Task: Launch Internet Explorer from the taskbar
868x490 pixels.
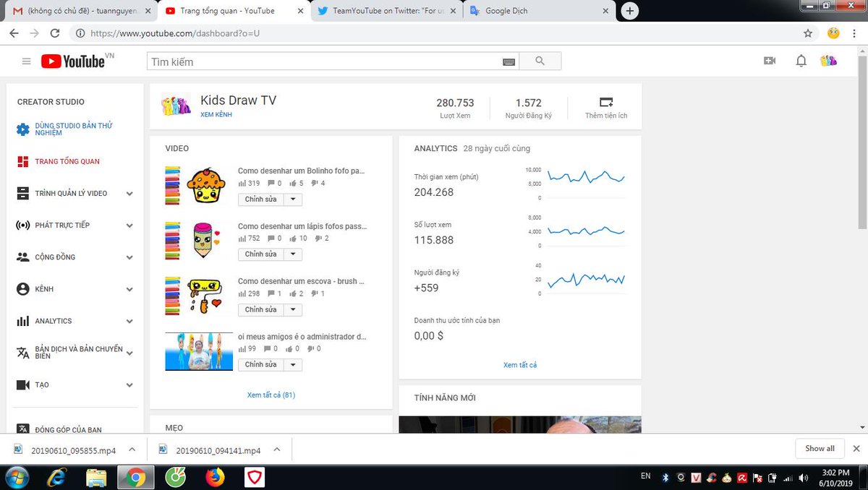Action: [56, 477]
